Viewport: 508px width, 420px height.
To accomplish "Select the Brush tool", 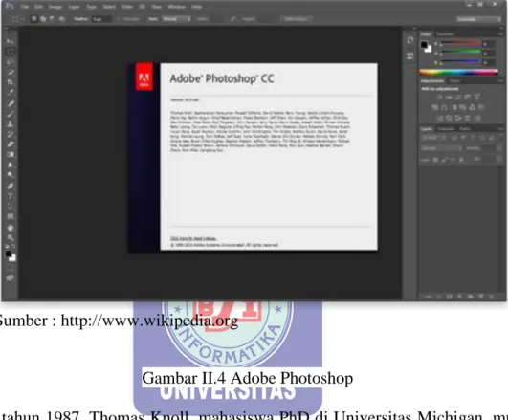I will click(10, 114).
